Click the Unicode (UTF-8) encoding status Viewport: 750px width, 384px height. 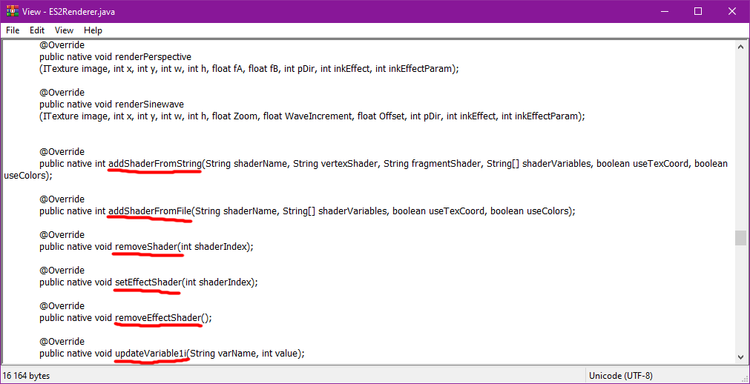tap(621, 376)
